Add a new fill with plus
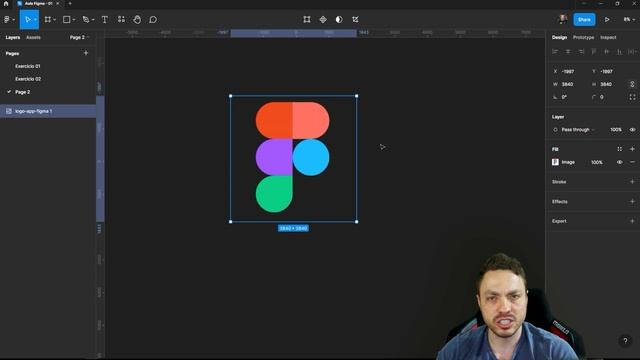 pos(632,149)
